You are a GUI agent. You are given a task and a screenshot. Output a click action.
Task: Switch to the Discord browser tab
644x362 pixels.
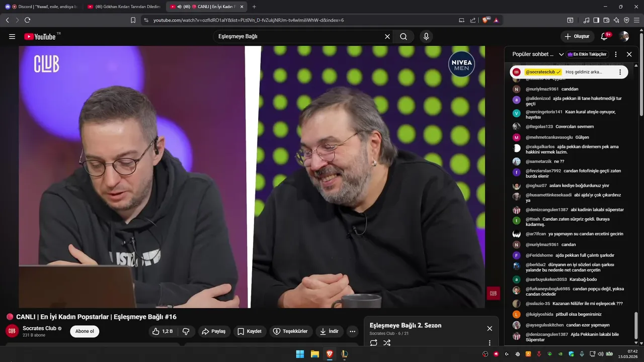pos(42,7)
